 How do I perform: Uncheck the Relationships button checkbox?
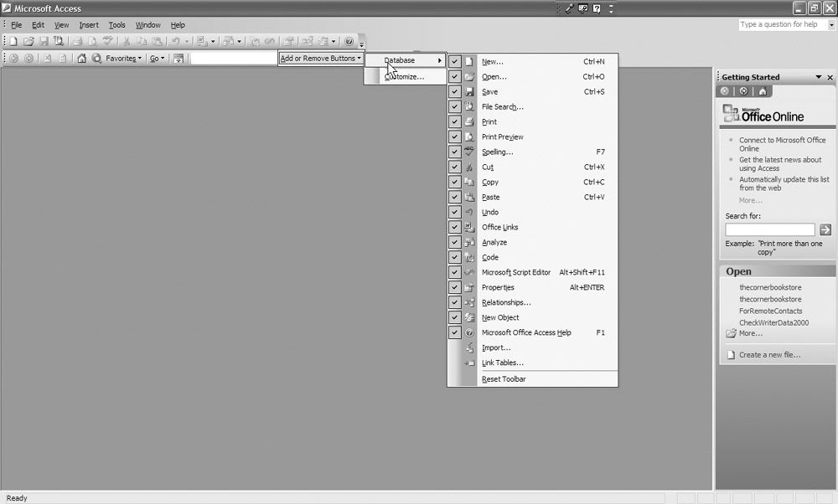pyautogui.click(x=455, y=303)
